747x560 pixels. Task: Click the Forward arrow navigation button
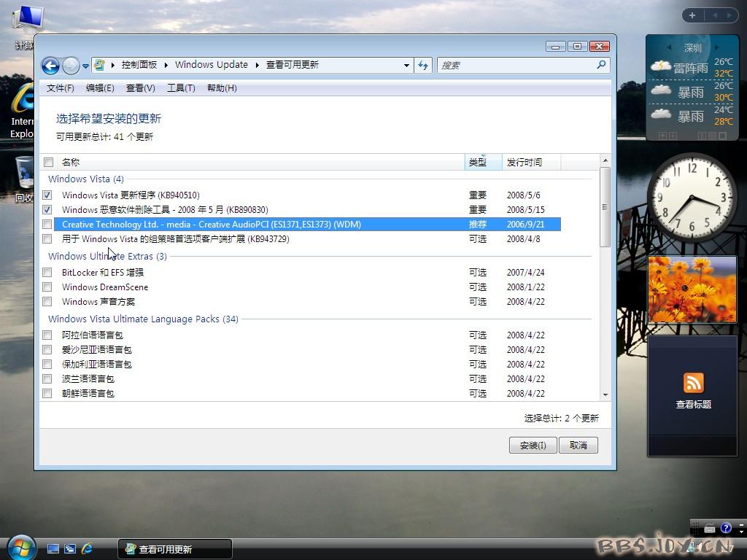click(x=71, y=65)
